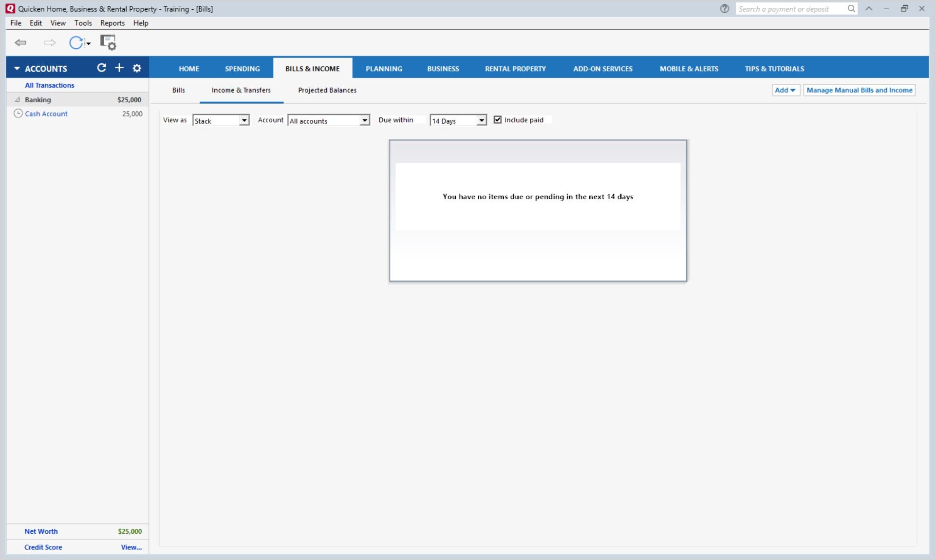Click the search magnifier icon
The height and width of the screenshot is (560, 935).
point(851,9)
